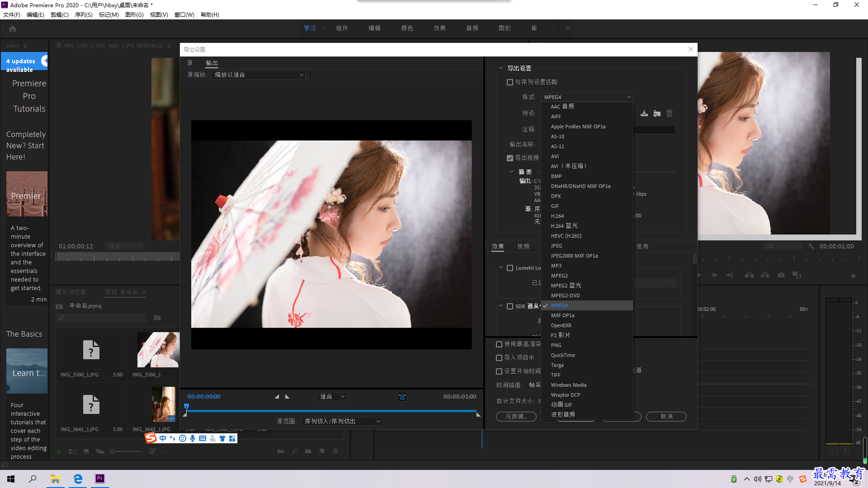Open the preview zoom fit dropdown
The image size is (868, 488).
332,397
